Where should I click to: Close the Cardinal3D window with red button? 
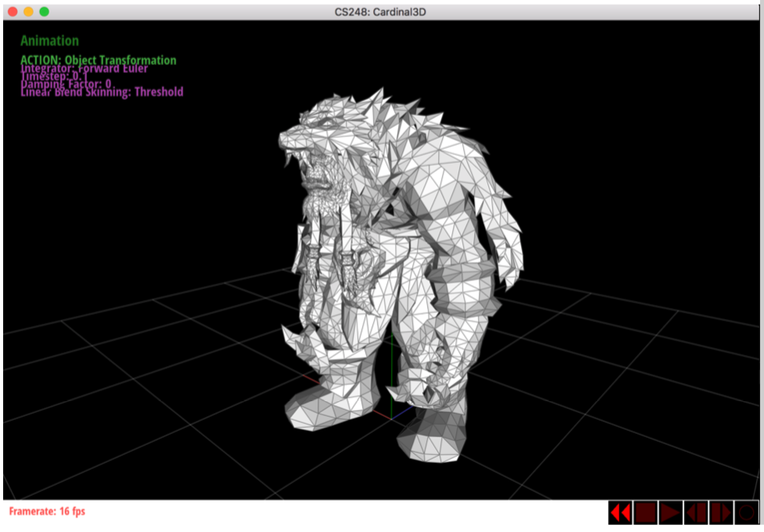point(13,12)
